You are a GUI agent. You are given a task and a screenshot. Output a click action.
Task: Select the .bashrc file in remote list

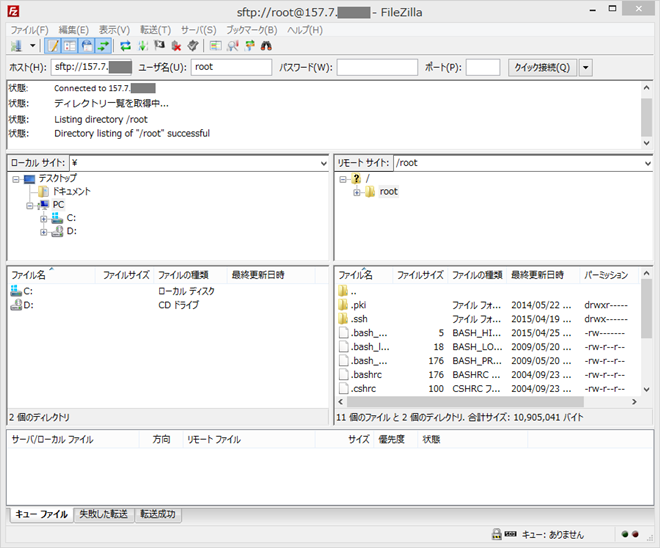[487, 375]
